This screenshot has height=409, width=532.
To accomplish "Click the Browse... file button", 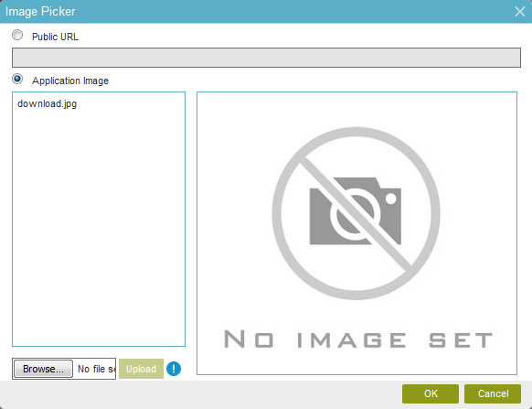I will point(43,369).
